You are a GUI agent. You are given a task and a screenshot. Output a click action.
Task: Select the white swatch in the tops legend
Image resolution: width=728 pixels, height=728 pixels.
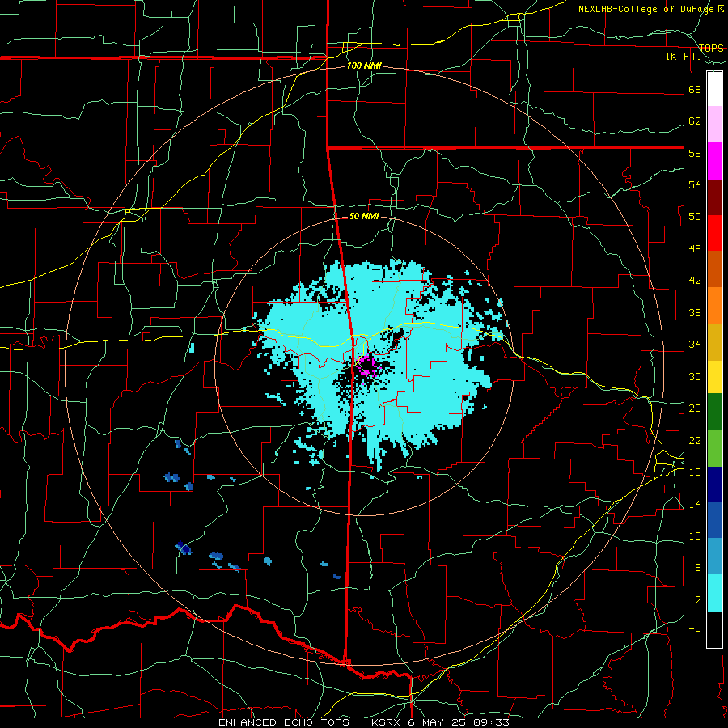point(714,89)
